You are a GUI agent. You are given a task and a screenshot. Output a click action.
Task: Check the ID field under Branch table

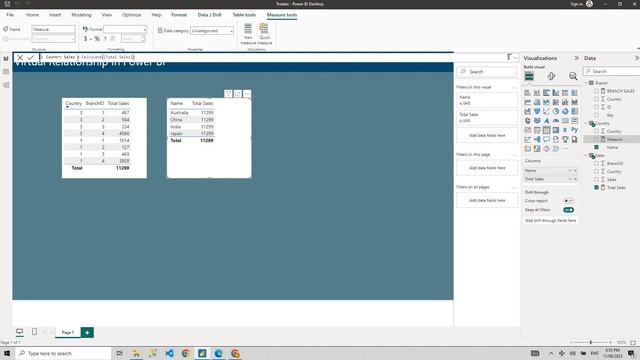pos(596,107)
